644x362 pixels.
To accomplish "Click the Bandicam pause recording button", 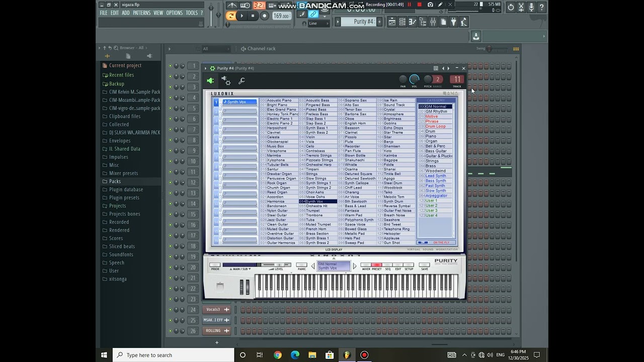I will pos(410,5).
